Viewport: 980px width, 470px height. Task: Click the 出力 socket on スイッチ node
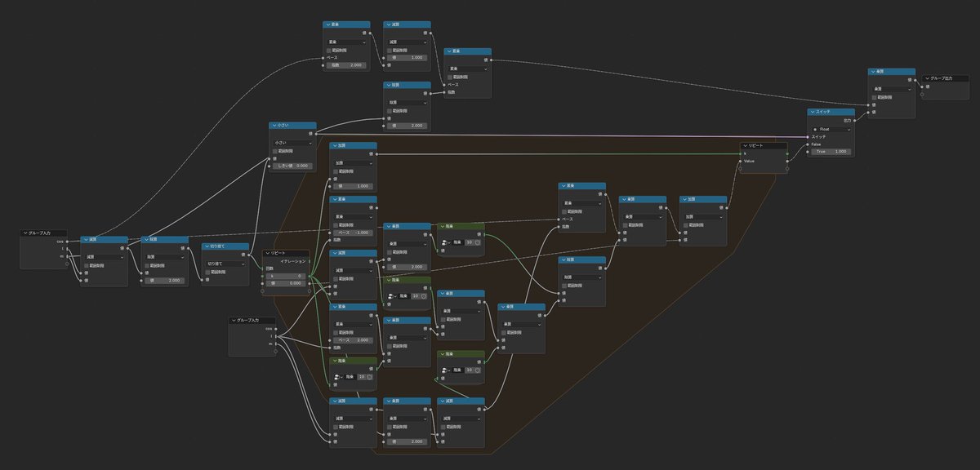855,120
